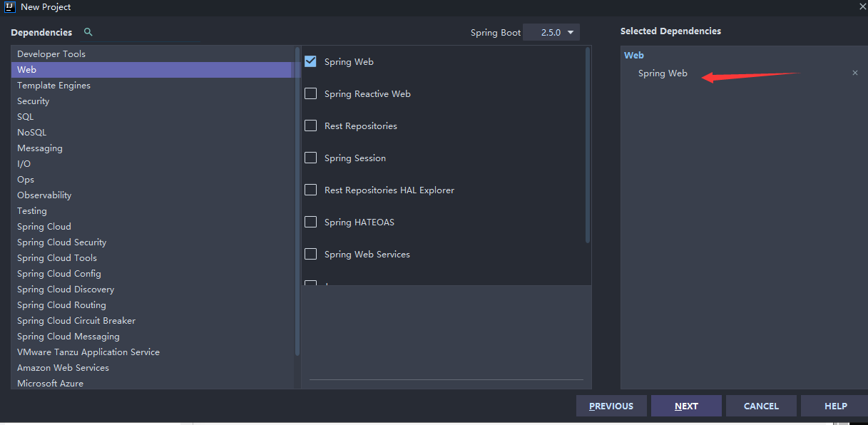868x425 pixels.
Task: Click the Spring Web Services label
Action: (x=367, y=255)
